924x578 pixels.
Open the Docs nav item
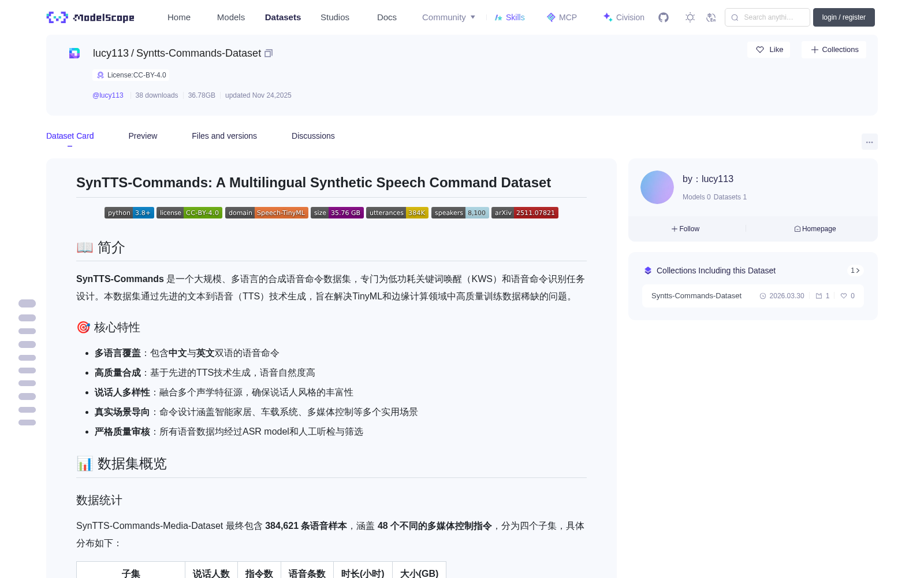pyautogui.click(x=387, y=17)
